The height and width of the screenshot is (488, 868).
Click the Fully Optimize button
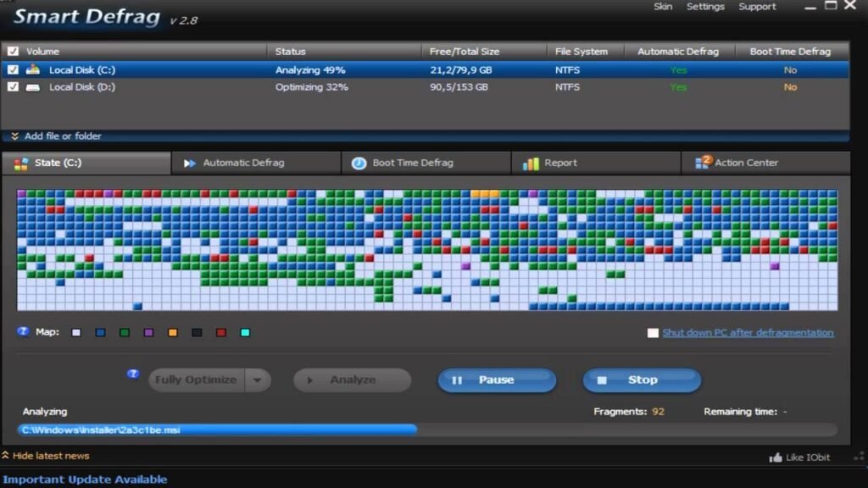pyautogui.click(x=197, y=380)
